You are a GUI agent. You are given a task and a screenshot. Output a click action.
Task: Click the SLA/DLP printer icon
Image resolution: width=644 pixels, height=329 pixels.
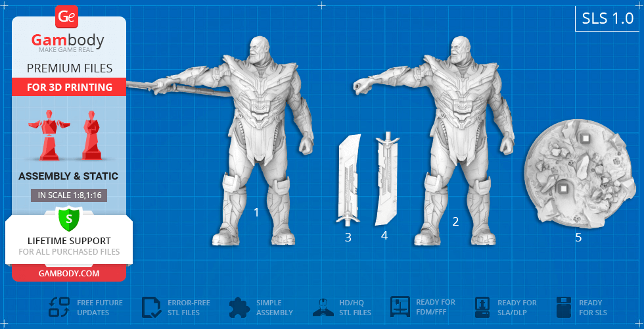(x=484, y=307)
